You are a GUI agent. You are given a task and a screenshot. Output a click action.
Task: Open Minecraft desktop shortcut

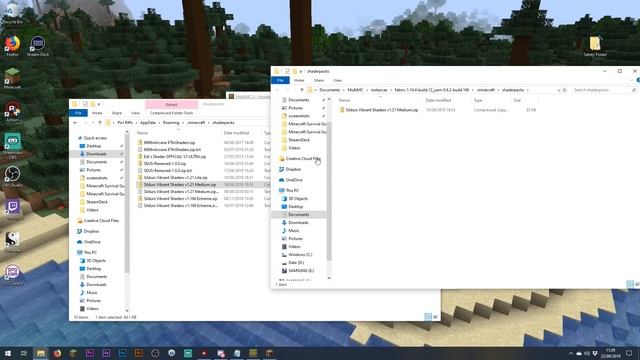12,79
